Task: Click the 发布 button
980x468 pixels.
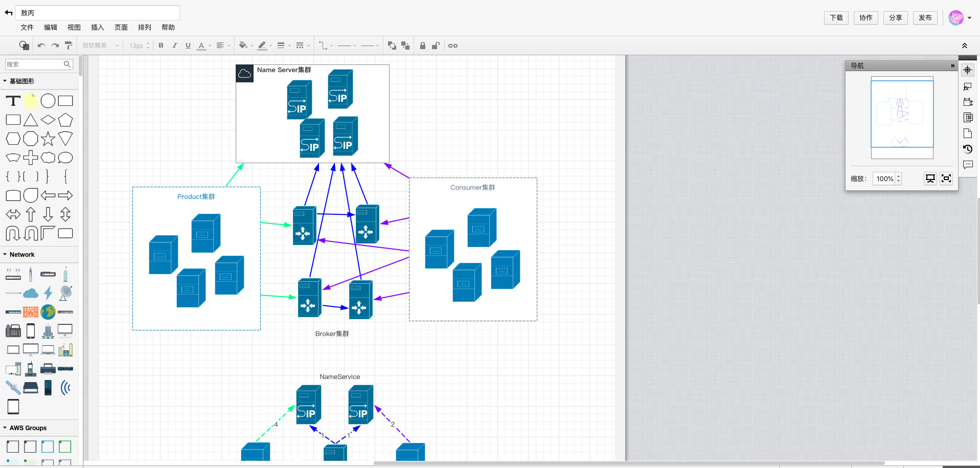Action: (925, 18)
